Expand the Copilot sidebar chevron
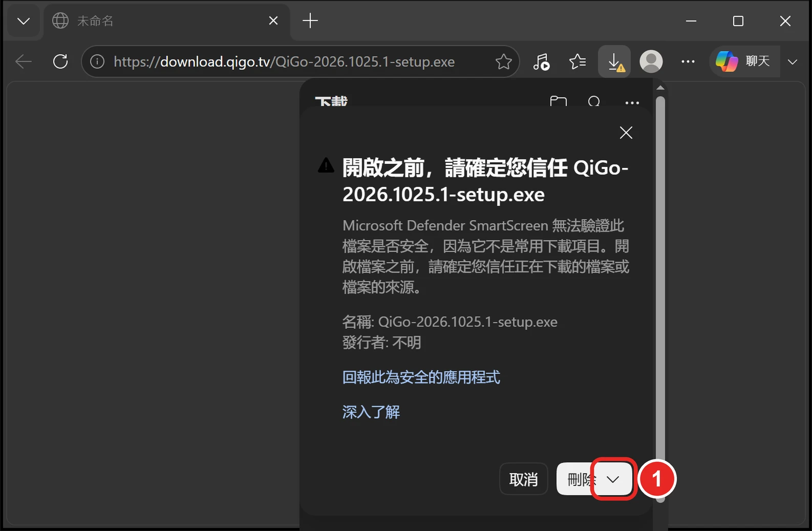 pyautogui.click(x=793, y=62)
